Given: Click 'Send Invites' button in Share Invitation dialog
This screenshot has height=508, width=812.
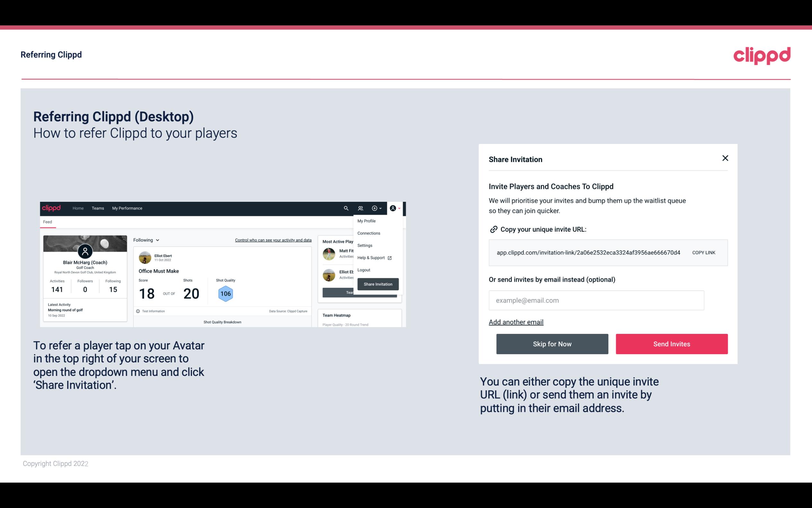Looking at the screenshot, I should (x=671, y=343).
